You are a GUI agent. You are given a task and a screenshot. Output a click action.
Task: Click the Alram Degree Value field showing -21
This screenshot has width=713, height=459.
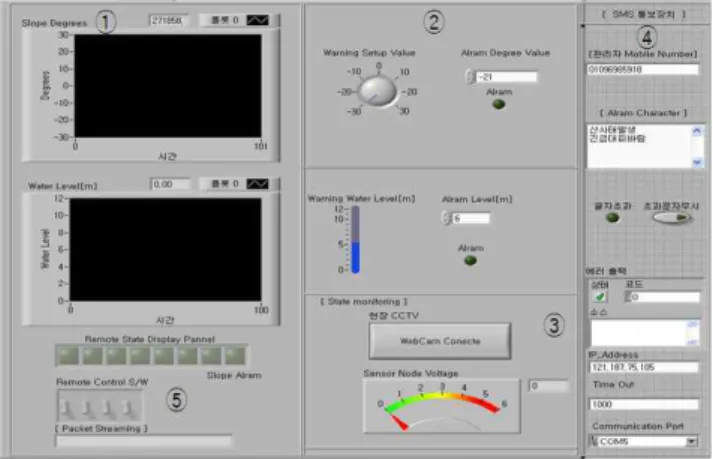(506, 77)
